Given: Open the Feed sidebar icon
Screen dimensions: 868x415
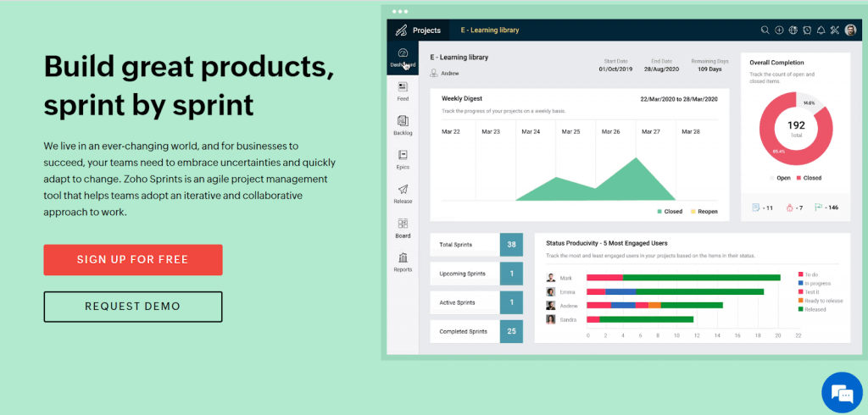Looking at the screenshot, I should (403, 87).
